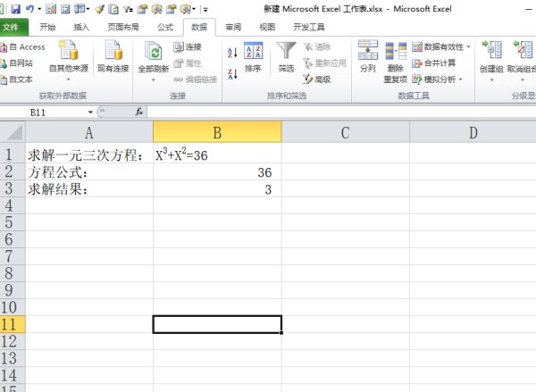This screenshot has height=392, width=536.
Task: Select the 数据 ribbon tab
Action: pos(199,27)
